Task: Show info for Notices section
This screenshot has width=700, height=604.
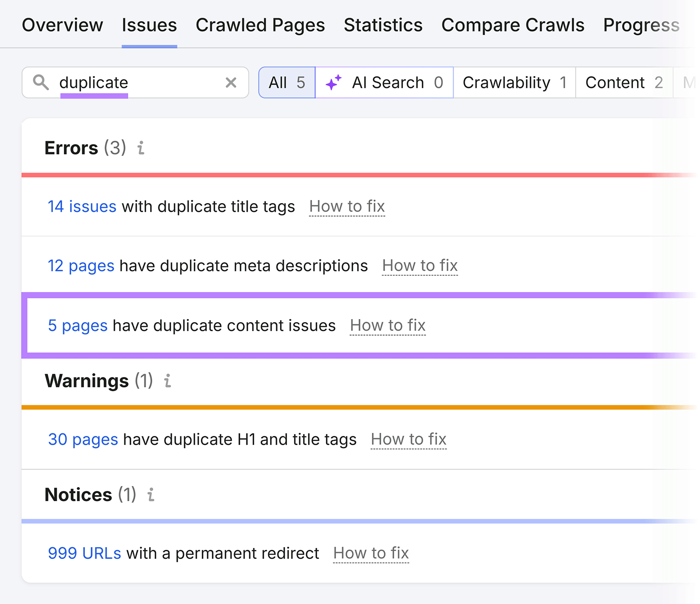Action: pyautogui.click(x=151, y=495)
